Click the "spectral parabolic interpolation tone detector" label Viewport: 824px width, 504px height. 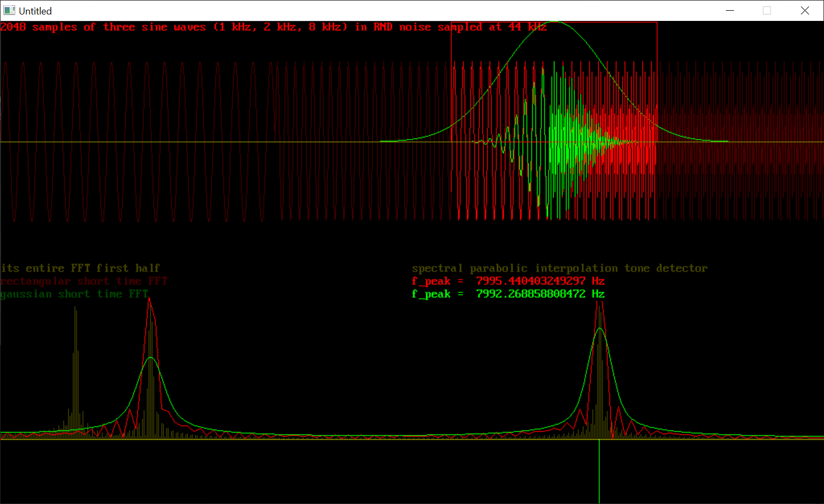[x=559, y=268]
